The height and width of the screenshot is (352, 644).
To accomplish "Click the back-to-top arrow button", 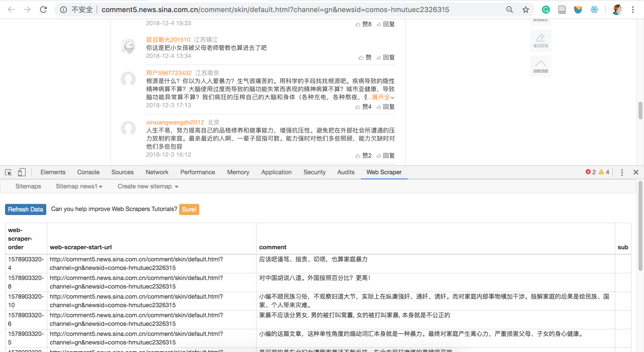I will 540,66.
